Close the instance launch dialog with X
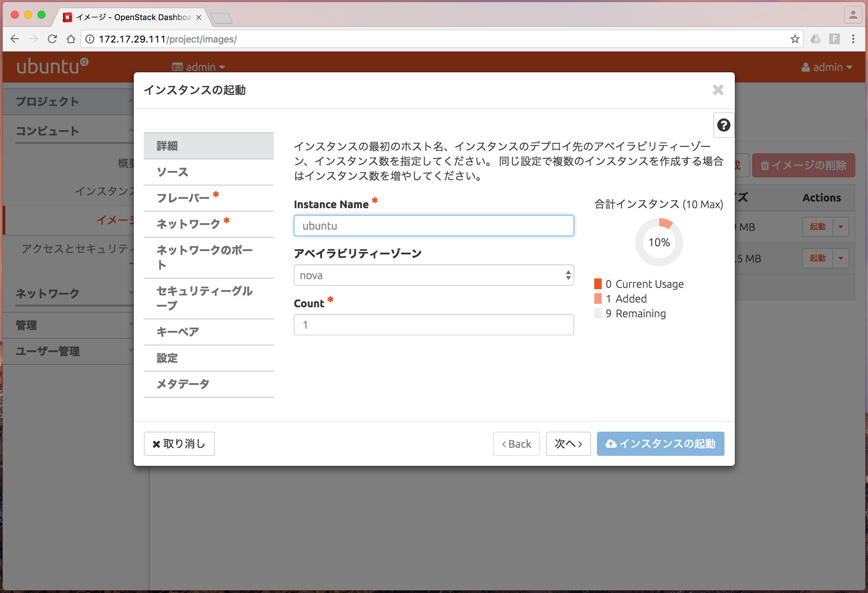Viewport: 868px width, 593px height. coord(717,90)
